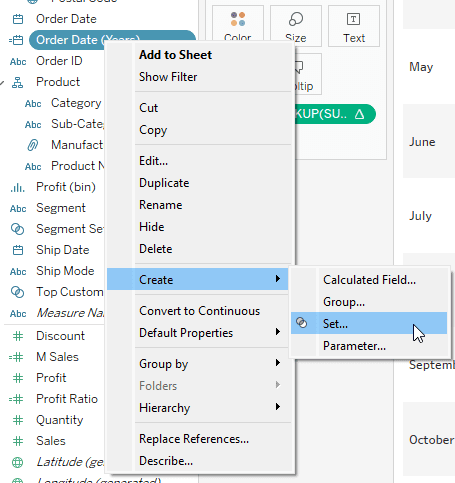Select Convert to Continuous

pos(199,311)
